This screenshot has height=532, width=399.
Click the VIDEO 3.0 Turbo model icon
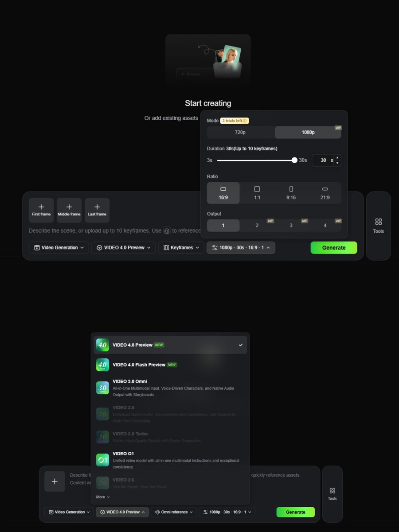point(102,437)
